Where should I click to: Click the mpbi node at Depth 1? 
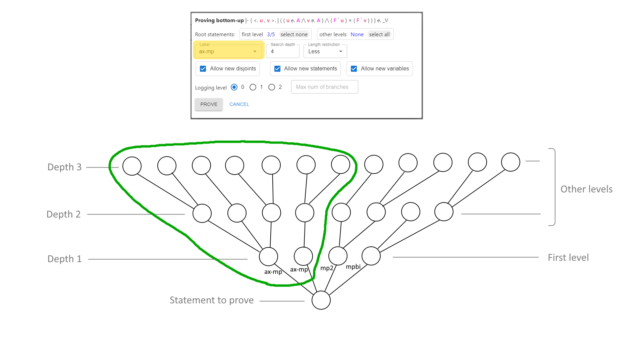click(x=371, y=256)
